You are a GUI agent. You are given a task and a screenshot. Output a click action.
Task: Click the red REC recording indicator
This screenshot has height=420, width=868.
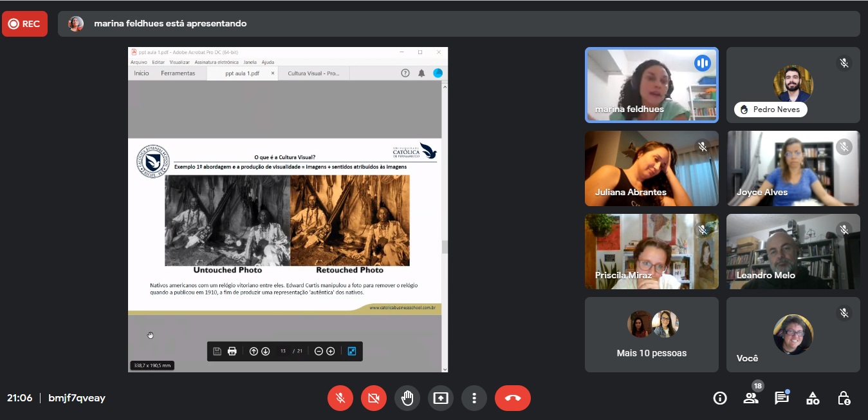(24, 24)
